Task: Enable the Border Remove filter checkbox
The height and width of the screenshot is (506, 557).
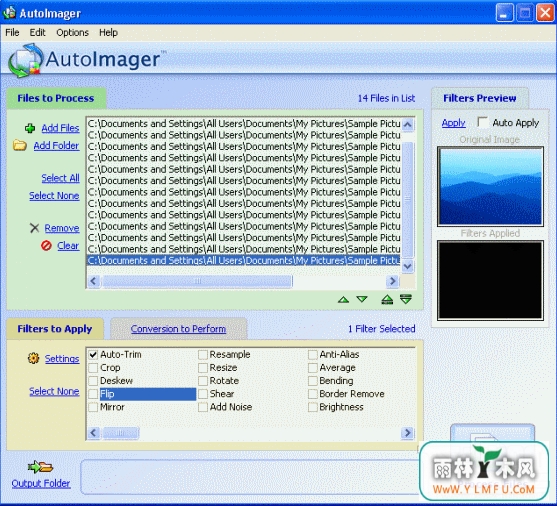Action: point(313,394)
